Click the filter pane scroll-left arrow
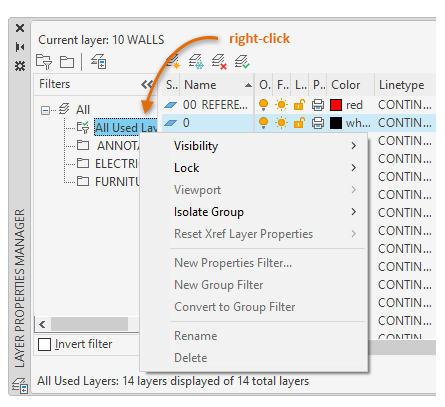The height and width of the screenshot is (407, 445). (x=43, y=324)
